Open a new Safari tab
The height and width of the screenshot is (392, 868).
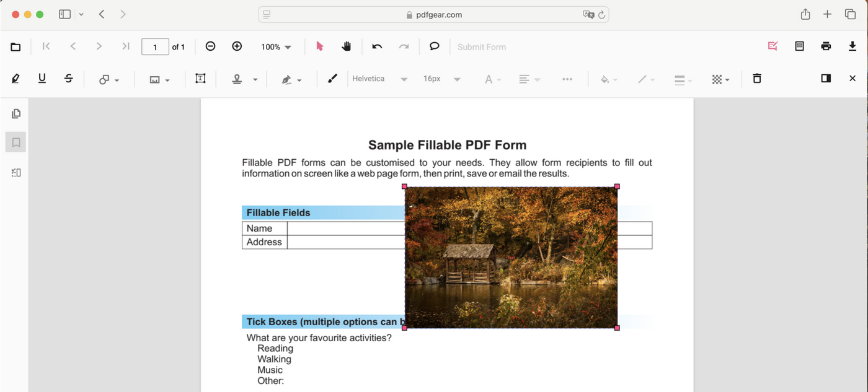point(827,14)
